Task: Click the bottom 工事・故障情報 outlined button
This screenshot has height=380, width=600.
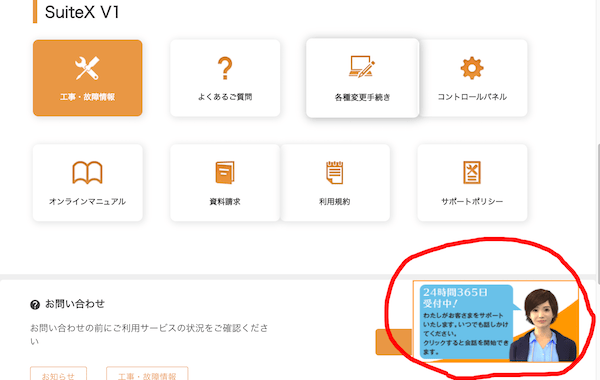Action: point(147,373)
